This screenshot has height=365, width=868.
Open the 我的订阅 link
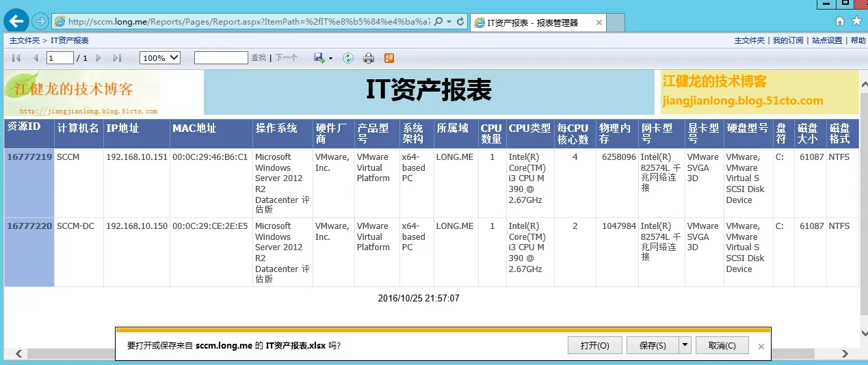[789, 41]
